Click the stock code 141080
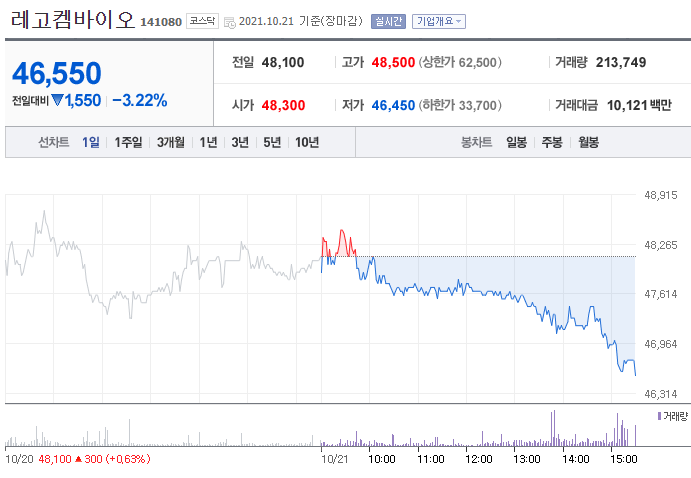This screenshot has width=691, height=478. 161,22
